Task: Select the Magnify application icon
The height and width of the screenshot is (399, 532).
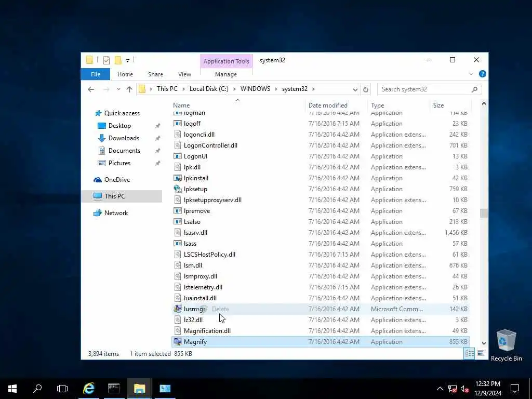Action: (x=178, y=342)
